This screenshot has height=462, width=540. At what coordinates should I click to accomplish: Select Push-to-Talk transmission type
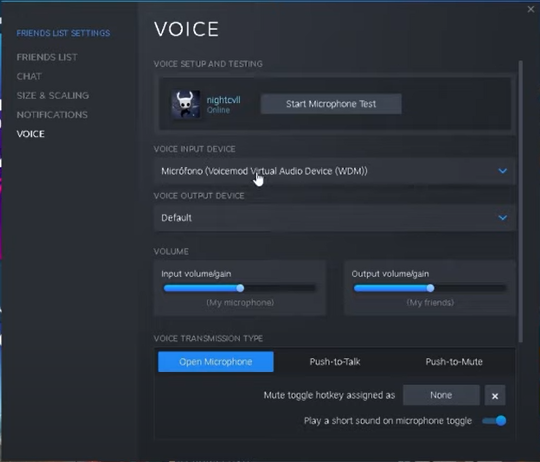click(335, 361)
